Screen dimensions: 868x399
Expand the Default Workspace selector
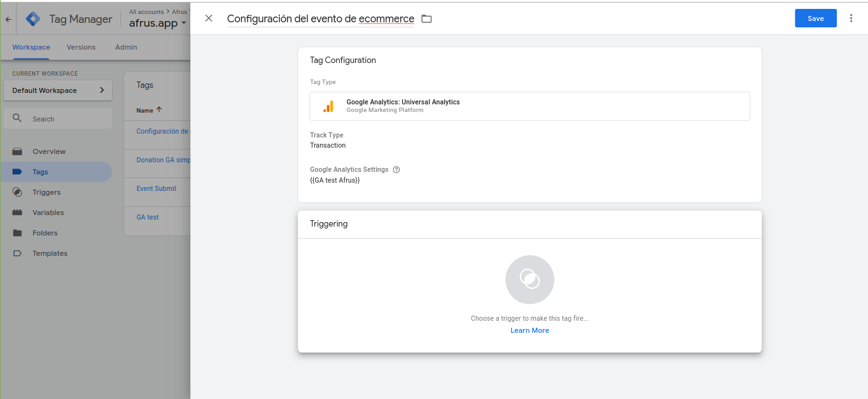[x=58, y=90]
